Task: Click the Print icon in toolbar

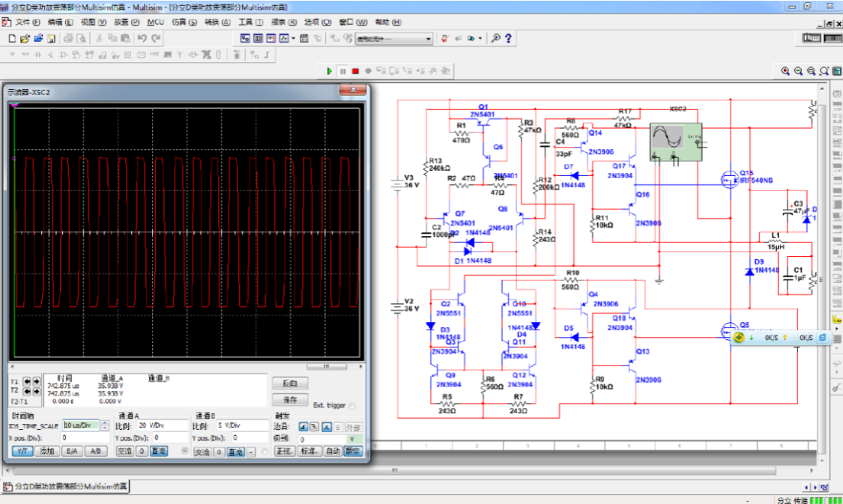Action: point(68,38)
